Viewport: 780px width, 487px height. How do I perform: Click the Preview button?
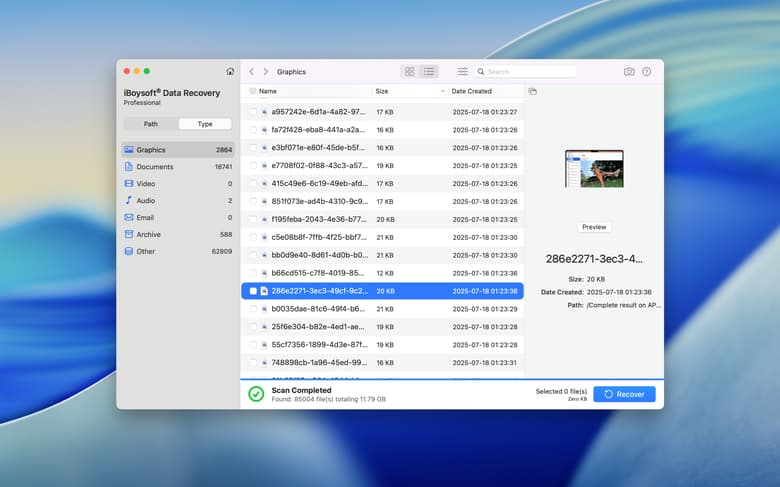click(594, 227)
